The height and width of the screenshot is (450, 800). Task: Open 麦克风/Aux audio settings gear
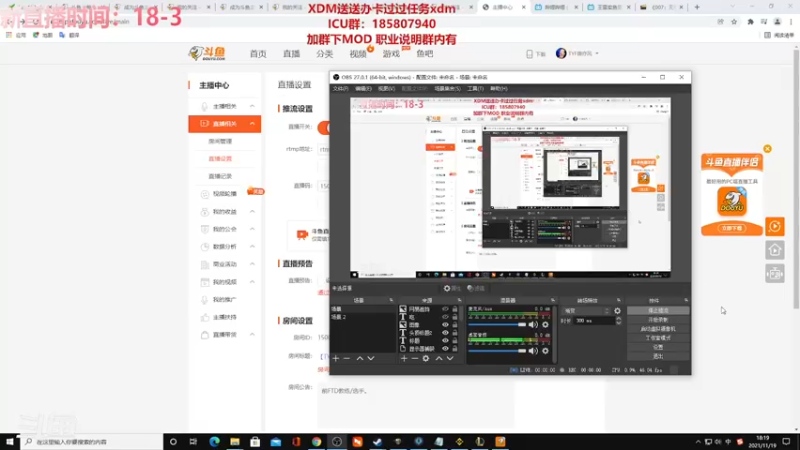coord(545,324)
